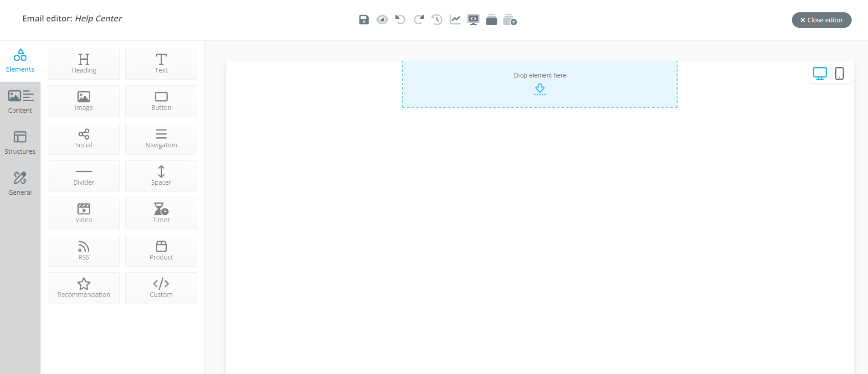Choose the Button element

161,101
